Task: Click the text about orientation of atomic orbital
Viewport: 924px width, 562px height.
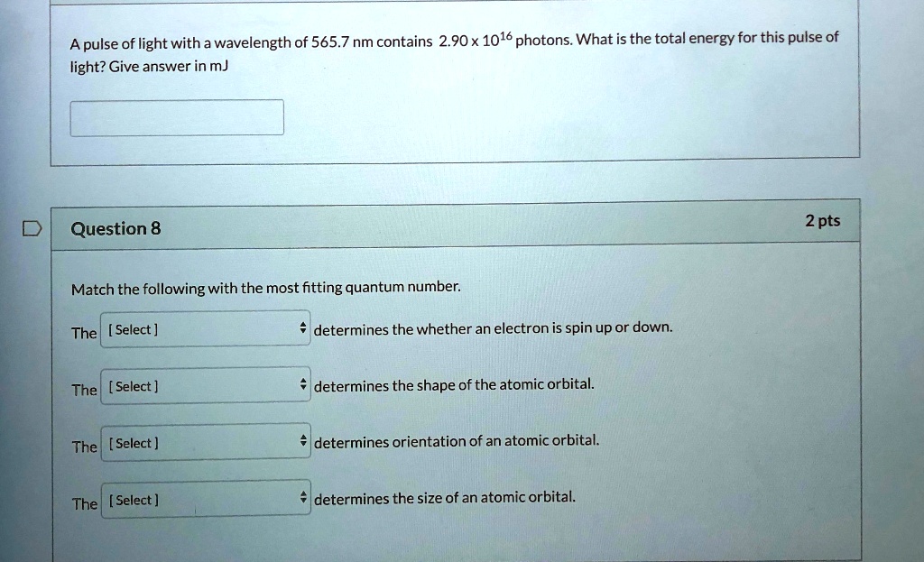Action: click(457, 442)
